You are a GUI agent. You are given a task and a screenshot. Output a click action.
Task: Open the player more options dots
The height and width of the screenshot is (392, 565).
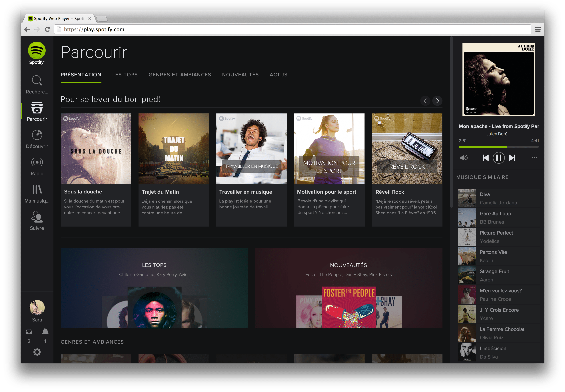534,158
